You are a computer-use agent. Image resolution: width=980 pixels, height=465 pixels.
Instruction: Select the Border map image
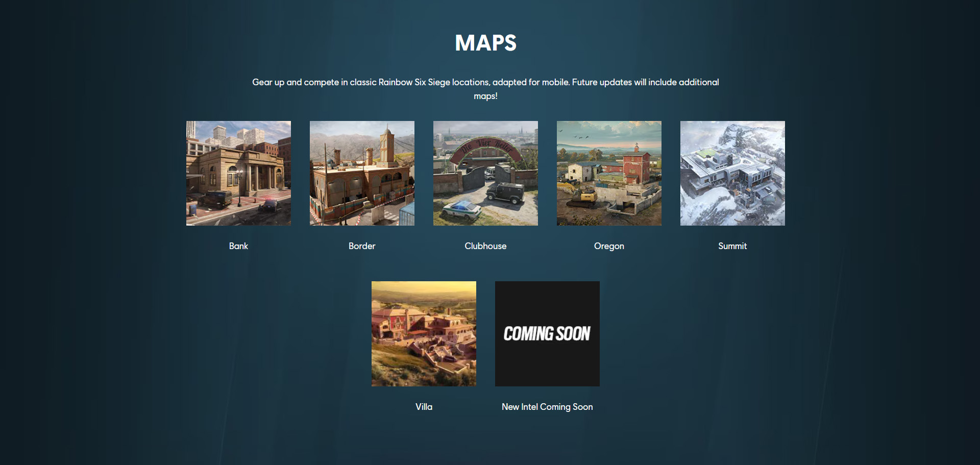pyautogui.click(x=362, y=173)
